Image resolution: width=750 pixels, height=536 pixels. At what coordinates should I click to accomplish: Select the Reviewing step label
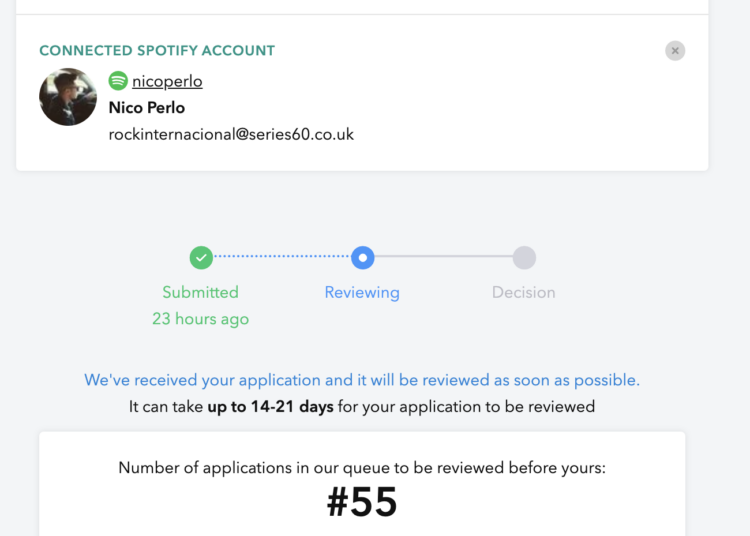pyautogui.click(x=362, y=292)
